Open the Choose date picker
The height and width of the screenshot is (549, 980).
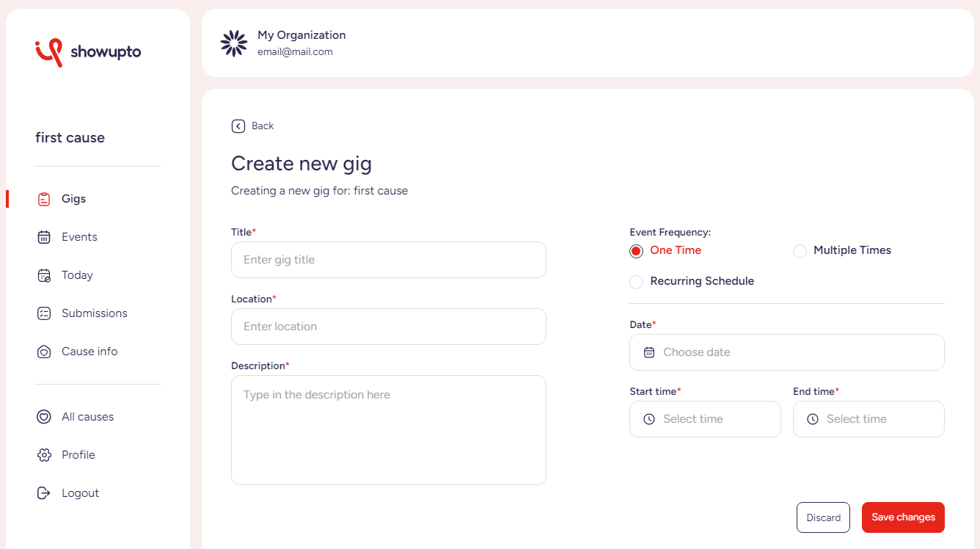pyautogui.click(x=786, y=352)
